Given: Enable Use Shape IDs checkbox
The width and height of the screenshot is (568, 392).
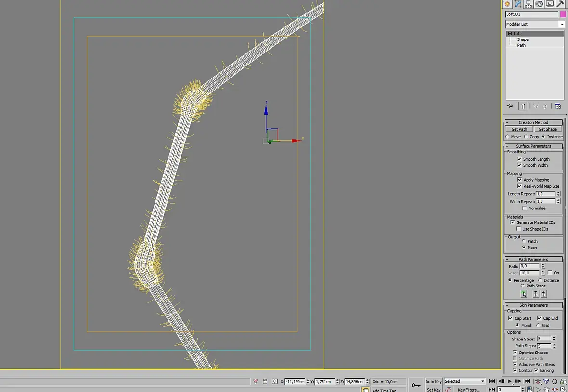Looking at the screenshot, I should click(x=518, y=229).
